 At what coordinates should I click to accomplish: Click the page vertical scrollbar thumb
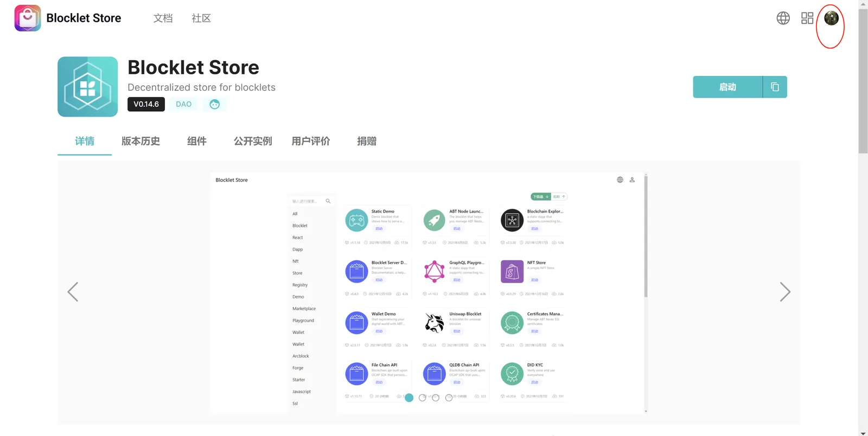pyautogui.click(x=863, y=81)
